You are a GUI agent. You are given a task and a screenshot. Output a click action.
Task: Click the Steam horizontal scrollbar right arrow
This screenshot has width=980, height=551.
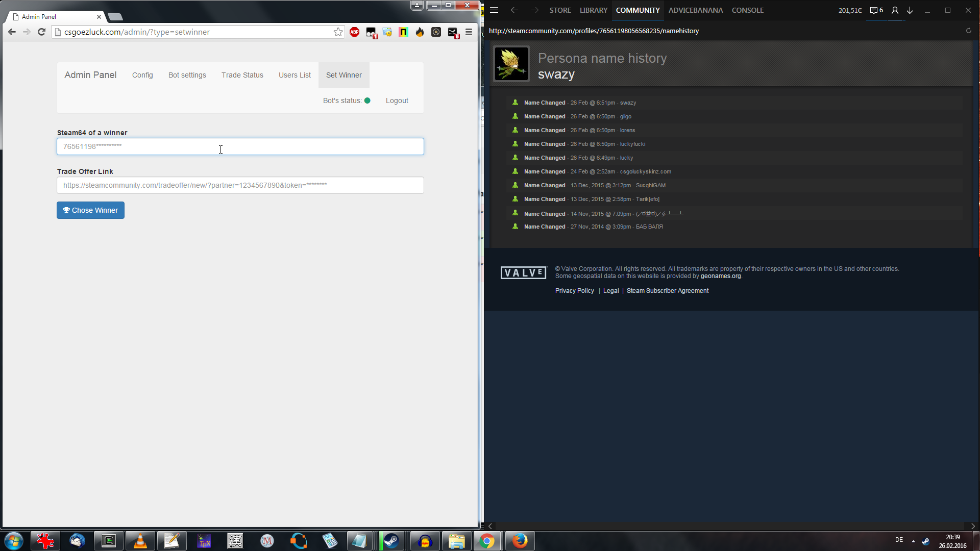coord(973,526)
